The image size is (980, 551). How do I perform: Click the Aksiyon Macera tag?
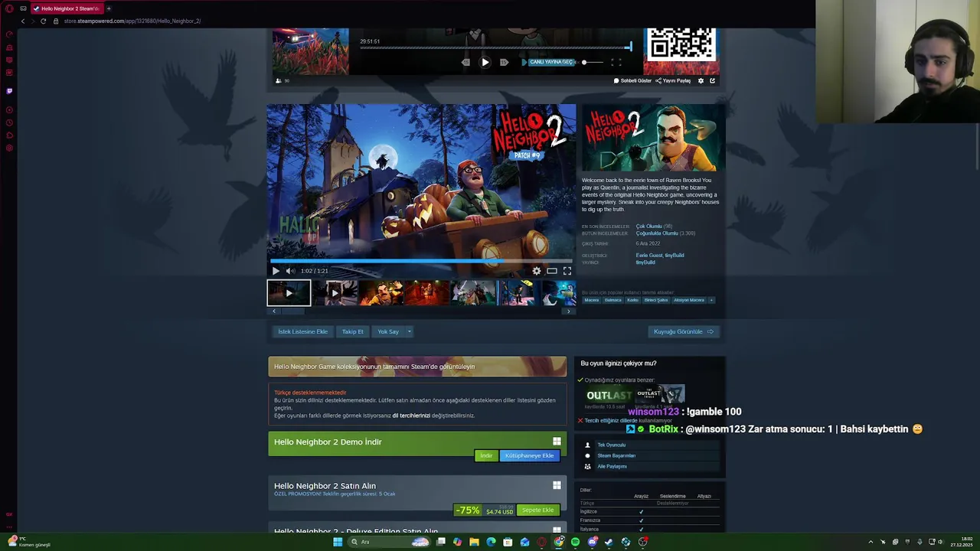[689, 300]
